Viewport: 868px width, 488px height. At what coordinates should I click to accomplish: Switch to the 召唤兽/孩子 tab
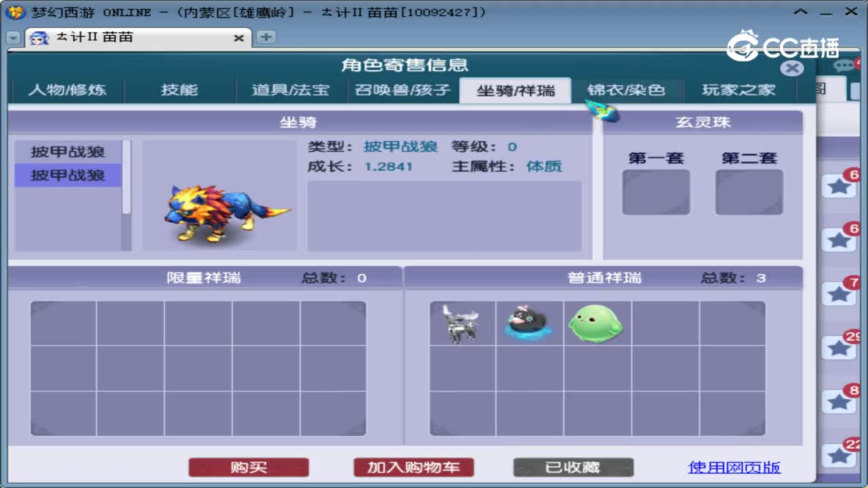(403, 89)
